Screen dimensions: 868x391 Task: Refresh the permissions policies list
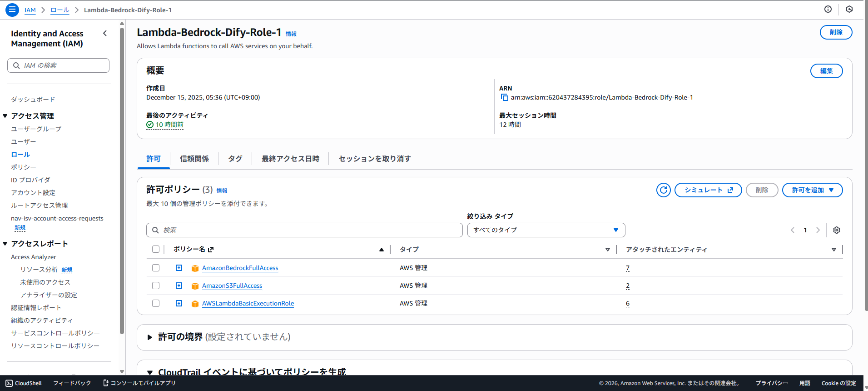point(663,190)
